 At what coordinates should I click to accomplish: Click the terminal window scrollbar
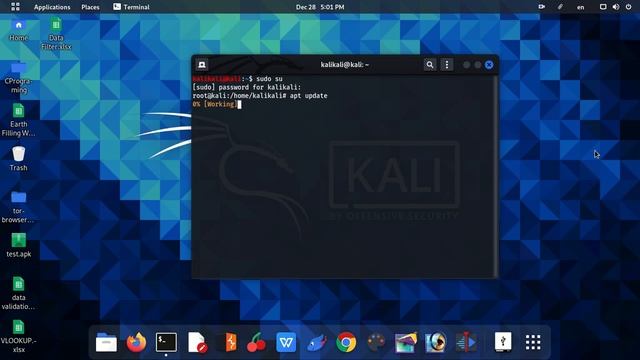(x=496, y=176)
